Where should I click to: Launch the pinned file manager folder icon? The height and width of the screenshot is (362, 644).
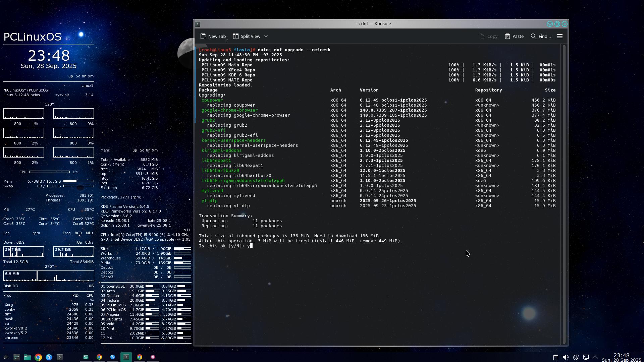(x=28, y=357)
